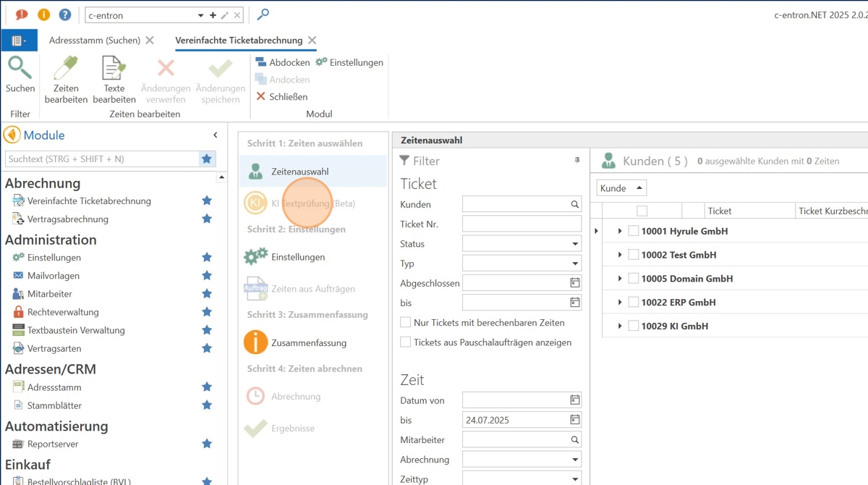Open the Status dropdown

point(575,244)
